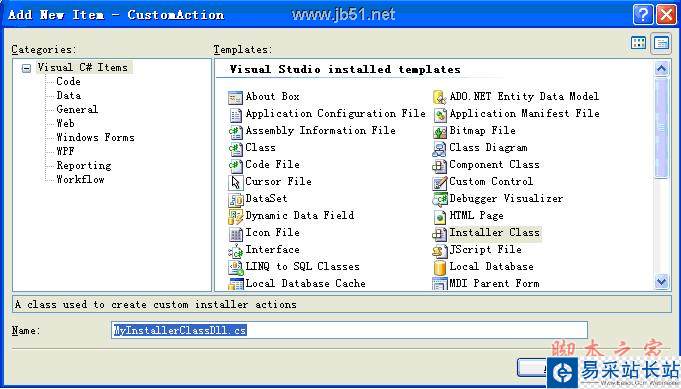
Task: Click the Installer Class label
Action: tap(494, 232)
